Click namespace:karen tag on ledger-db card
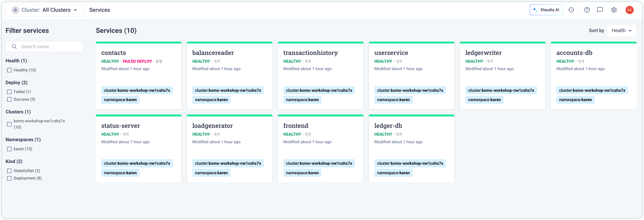The height and width of the screenshot is (220, 644). pyautogui.click(x=393, y=173)
